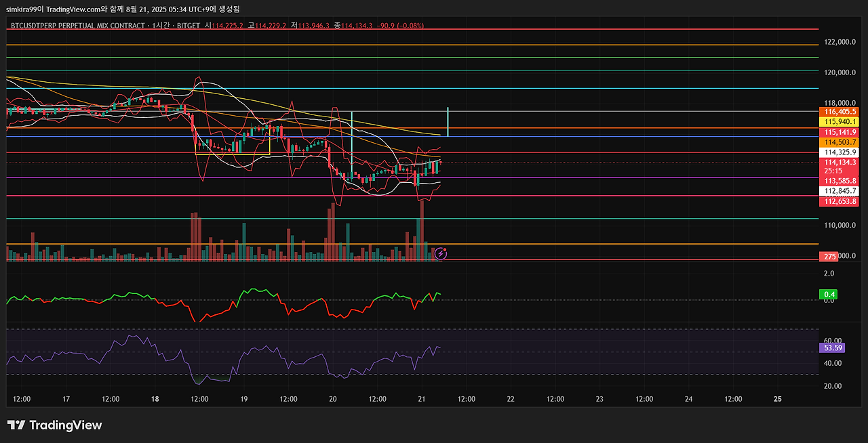The image size is (868, 443).
Task: Click date 25 on the time axis
Action: click(x=778, y=399)
